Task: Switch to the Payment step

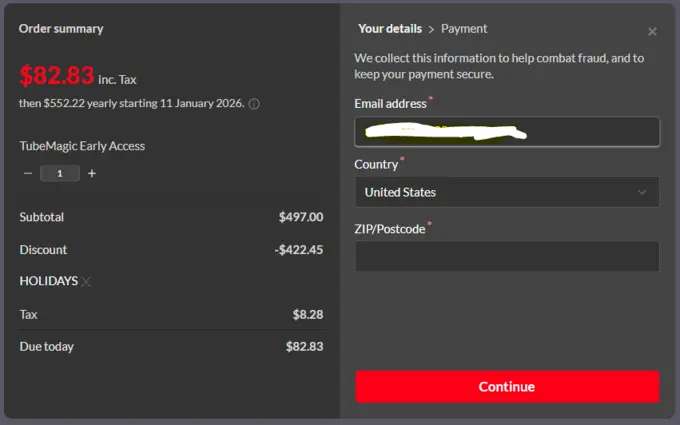Action: pos(464,29)
